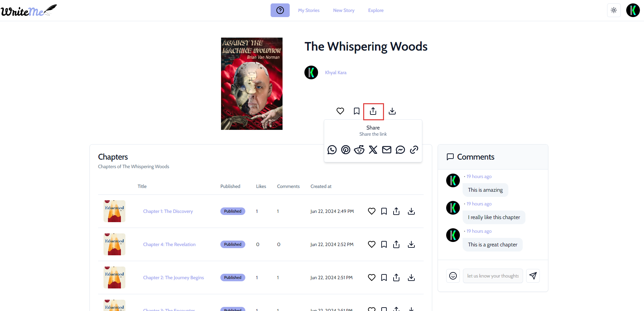Viewport: 644px width, 311px height.
Task: Visit author Khyal Kara's profile
Action: (x=335, y=72)
